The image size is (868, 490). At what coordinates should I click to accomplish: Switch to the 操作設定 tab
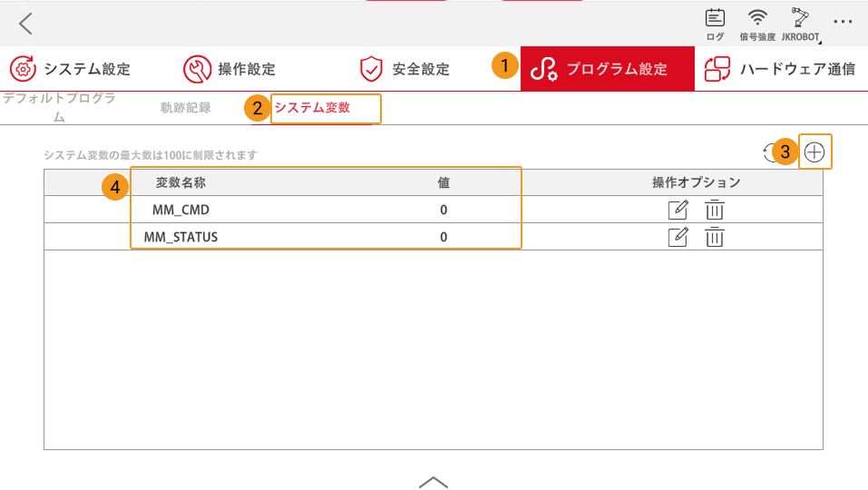pyautogui.click(x=229, y=69)
